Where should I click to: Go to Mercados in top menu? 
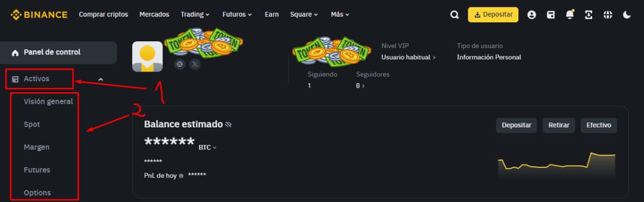[154, 15]
